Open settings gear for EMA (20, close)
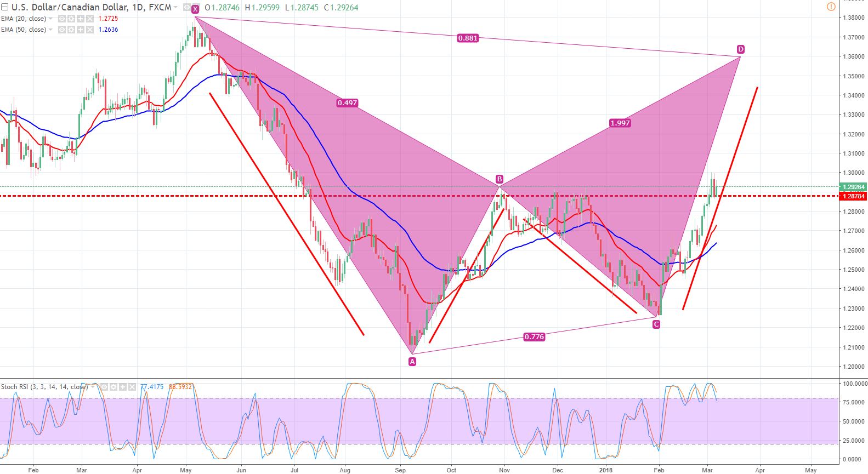This screenshot has height=474, width=868. click(x=71, y=19)
